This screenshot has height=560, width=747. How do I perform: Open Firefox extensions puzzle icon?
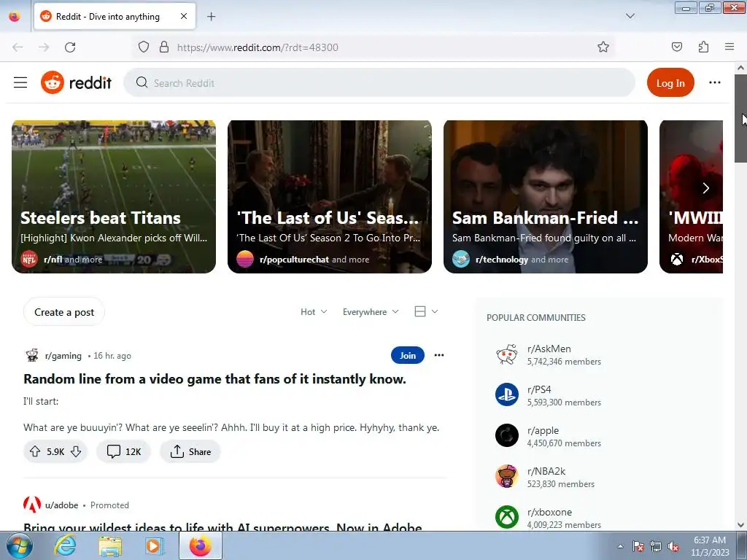(703, 47)
